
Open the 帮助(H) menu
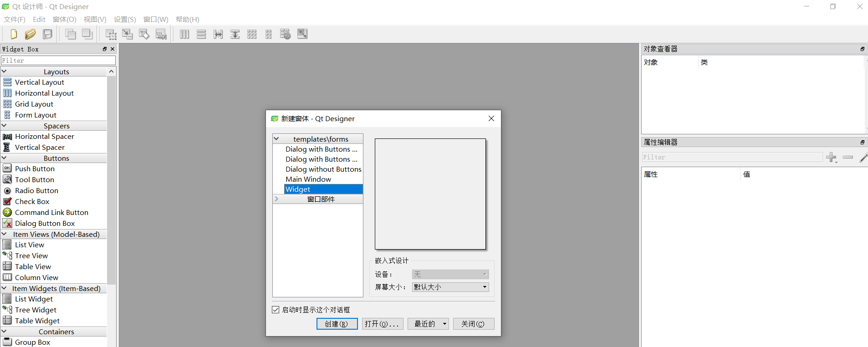188,19
